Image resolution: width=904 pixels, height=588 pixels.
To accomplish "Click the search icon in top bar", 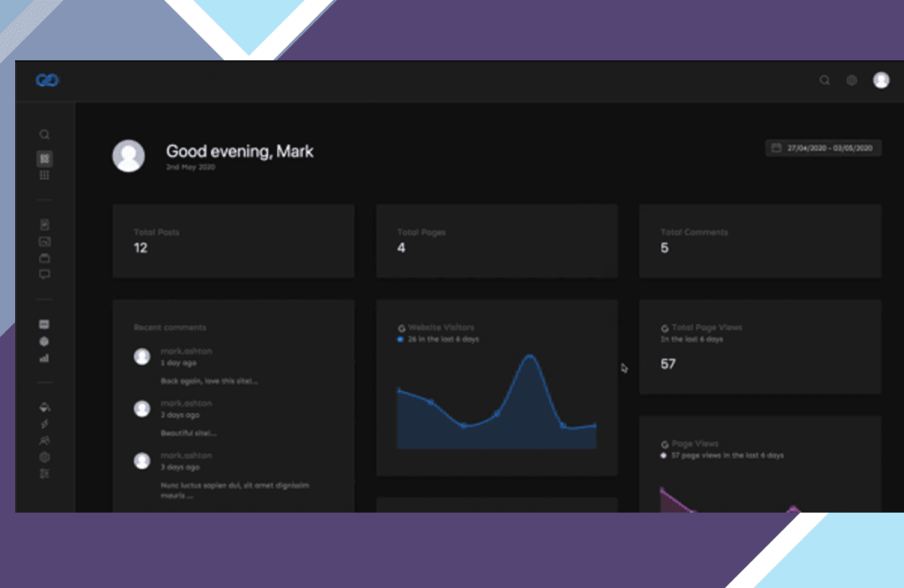I will (825, 80).
